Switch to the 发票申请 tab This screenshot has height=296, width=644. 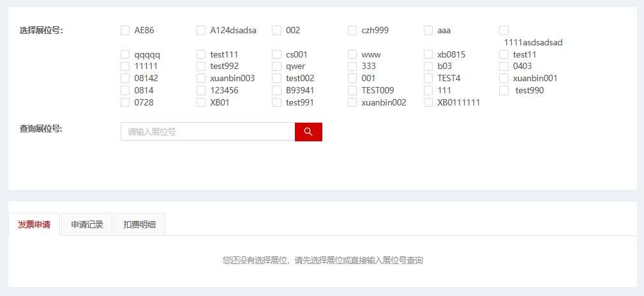34,224
